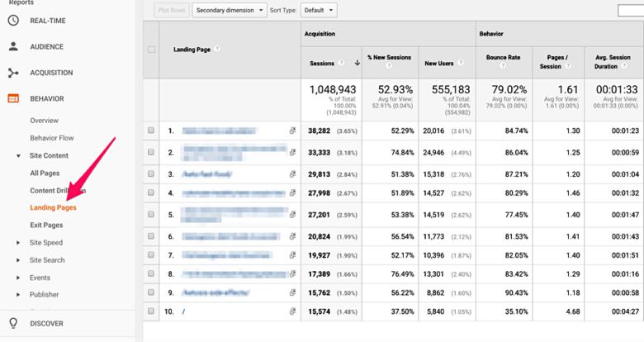
Task: Go to Behavior Overview report
Action: pyautogui.click(x=44, y=121)
